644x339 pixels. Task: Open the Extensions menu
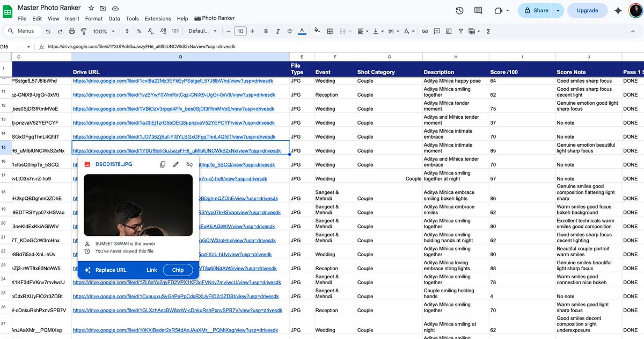[158, 18]
